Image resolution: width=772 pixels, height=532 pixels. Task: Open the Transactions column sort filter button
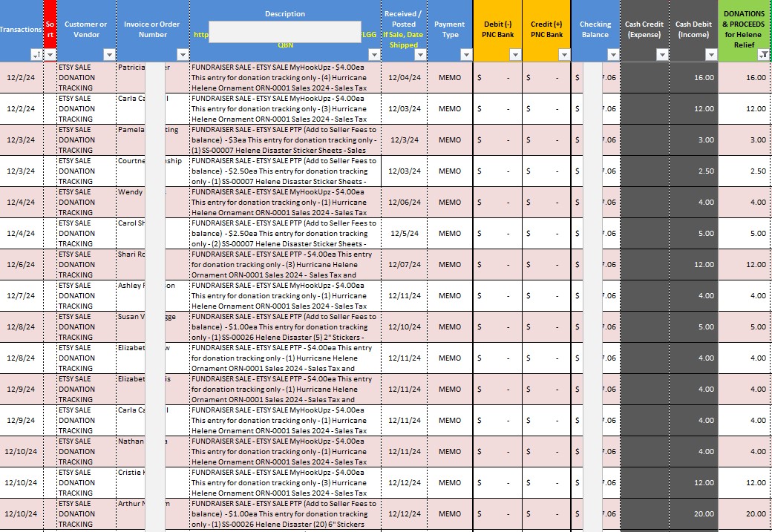pos(36,55)
